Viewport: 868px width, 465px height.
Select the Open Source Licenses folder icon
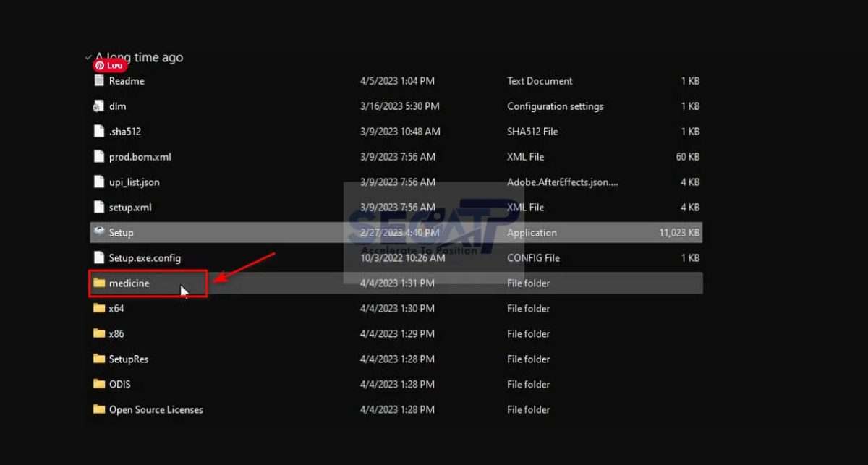[99, 409]
